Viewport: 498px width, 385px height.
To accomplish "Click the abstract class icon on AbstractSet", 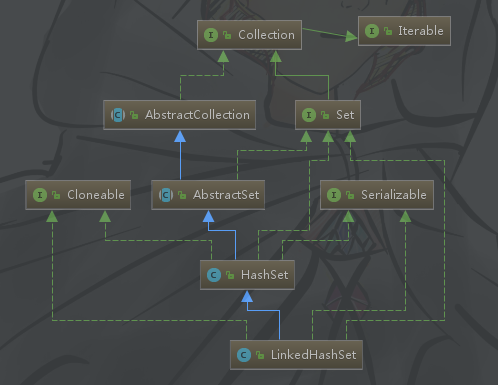I will coord(166,195).
